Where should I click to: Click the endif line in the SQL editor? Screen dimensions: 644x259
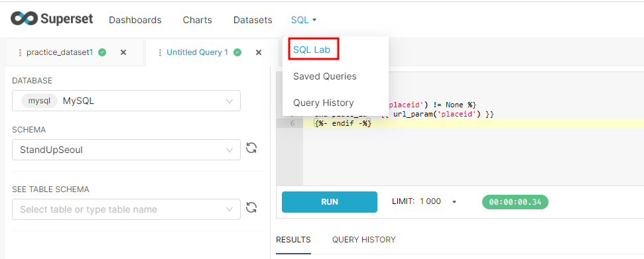pyautogui.click(x=342, y=123)
